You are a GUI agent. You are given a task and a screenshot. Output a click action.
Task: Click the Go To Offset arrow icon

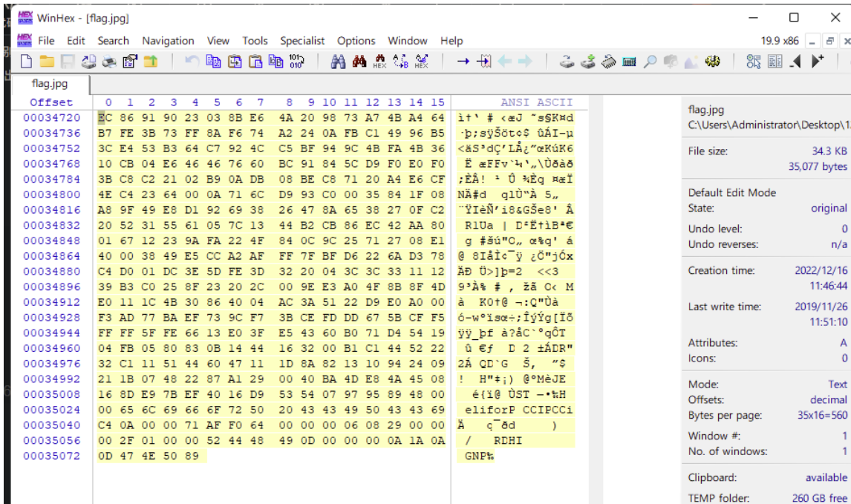(x=463, y=62)
